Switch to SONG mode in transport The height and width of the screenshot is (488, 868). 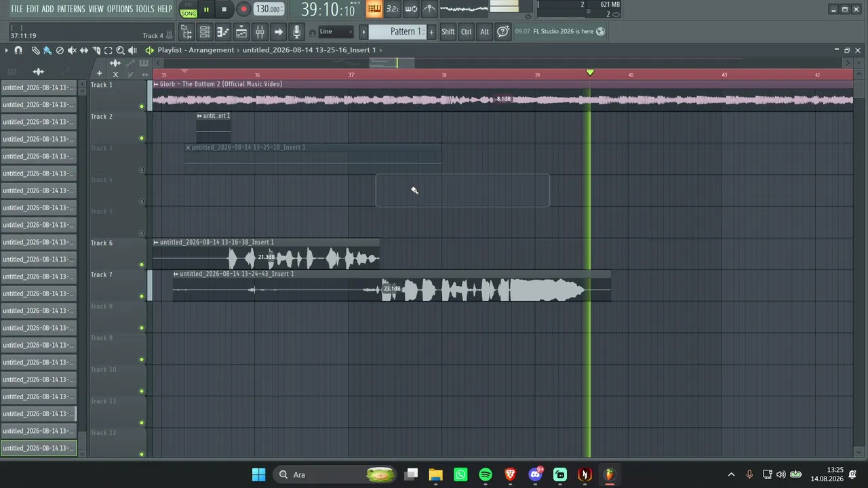click(189, 13)
